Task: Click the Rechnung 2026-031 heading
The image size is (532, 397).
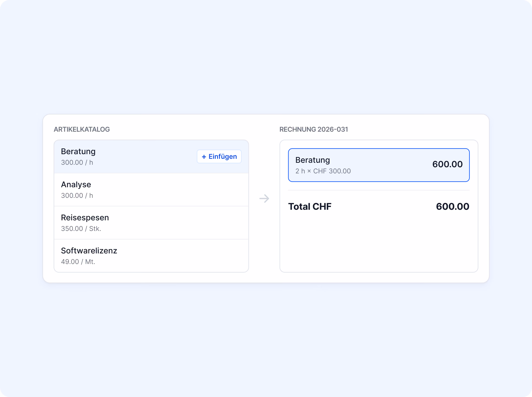Action: (x=314, y=129)
